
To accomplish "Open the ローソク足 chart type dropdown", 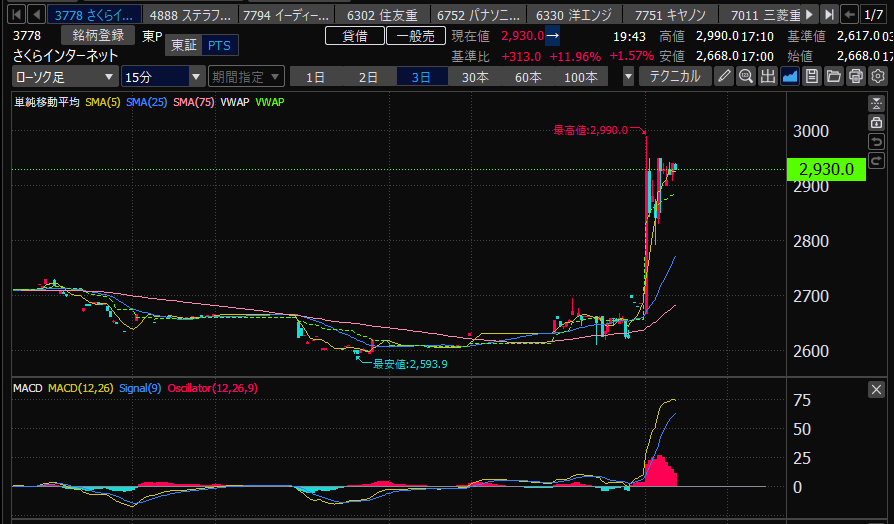I will (64, 76).
